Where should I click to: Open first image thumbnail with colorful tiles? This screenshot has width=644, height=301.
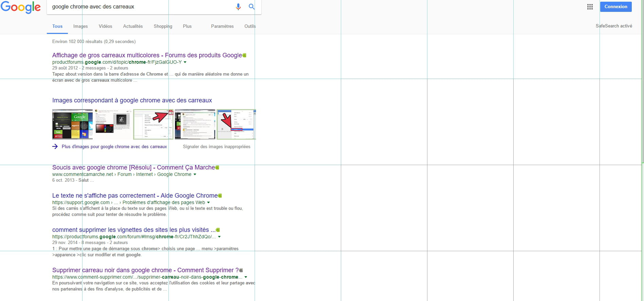click(x=72, y=124)
